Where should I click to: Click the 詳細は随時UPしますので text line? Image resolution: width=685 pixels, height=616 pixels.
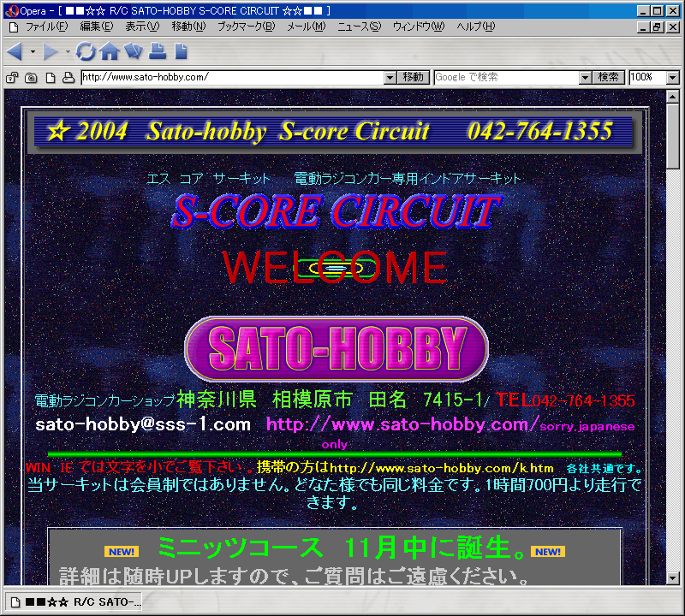[294, 577]
